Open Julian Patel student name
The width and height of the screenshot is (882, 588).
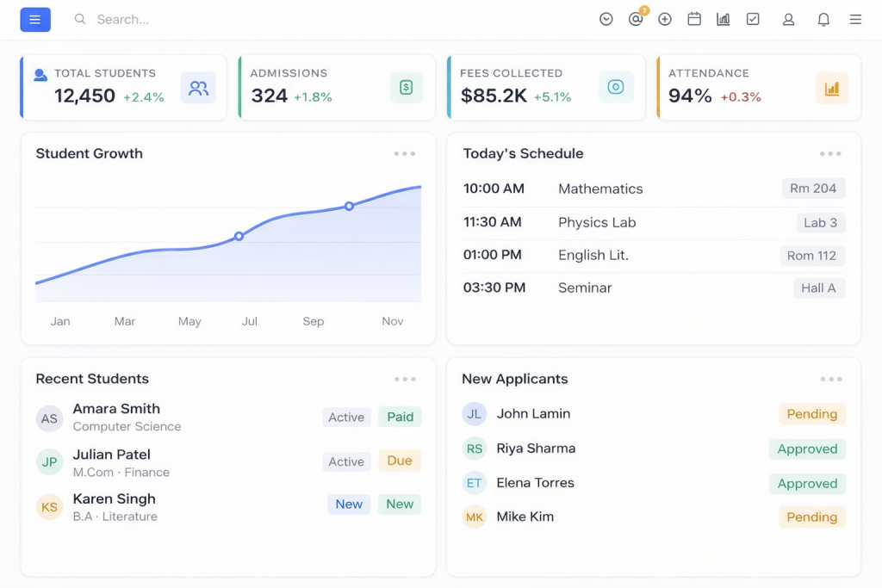111,455
